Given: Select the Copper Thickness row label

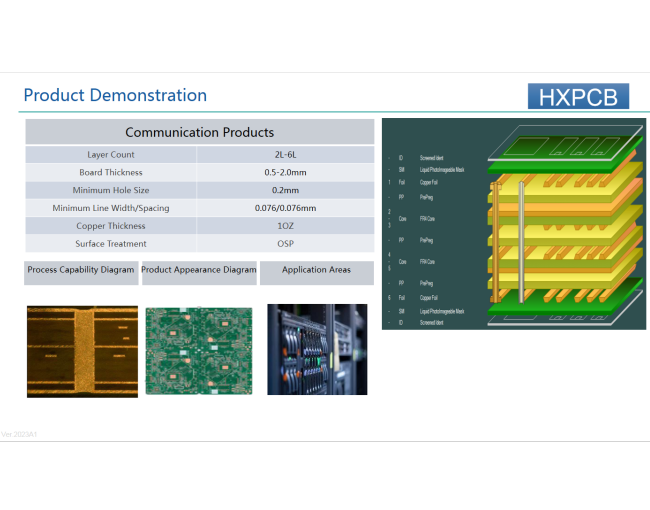Looking at the screenshot, I should (111, 226).
